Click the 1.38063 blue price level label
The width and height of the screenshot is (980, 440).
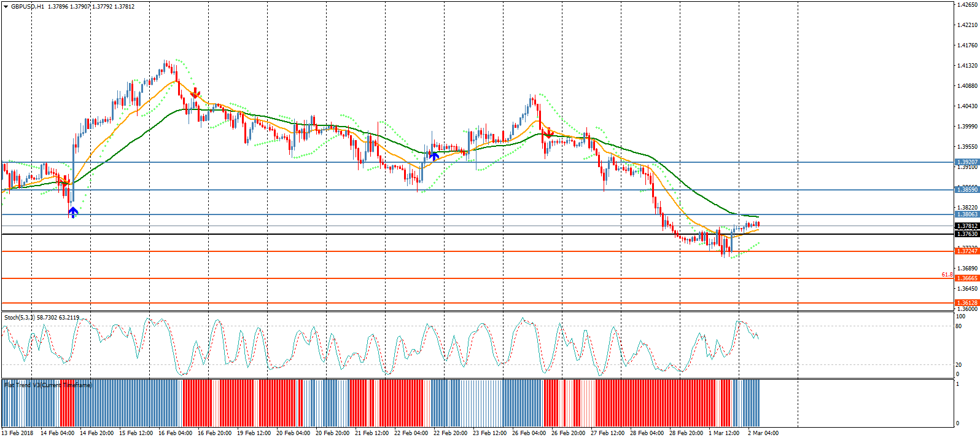(x=966, y=214)
